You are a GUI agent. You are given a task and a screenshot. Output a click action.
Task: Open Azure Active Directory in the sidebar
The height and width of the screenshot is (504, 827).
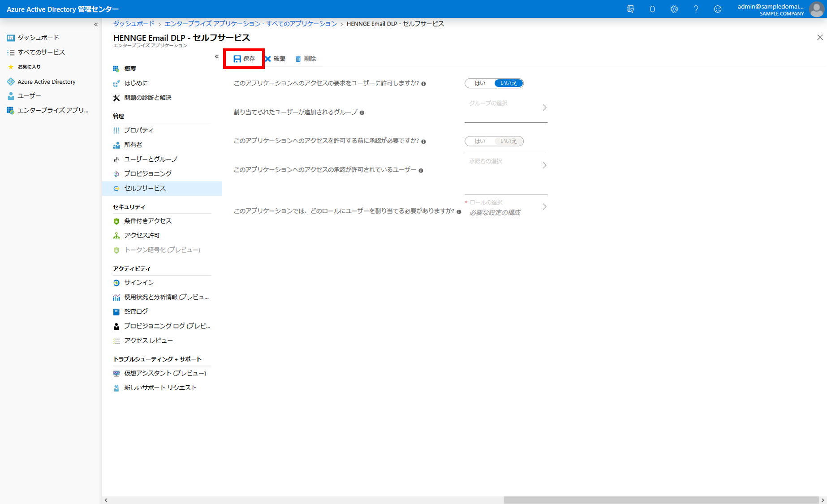pos(46,82)
